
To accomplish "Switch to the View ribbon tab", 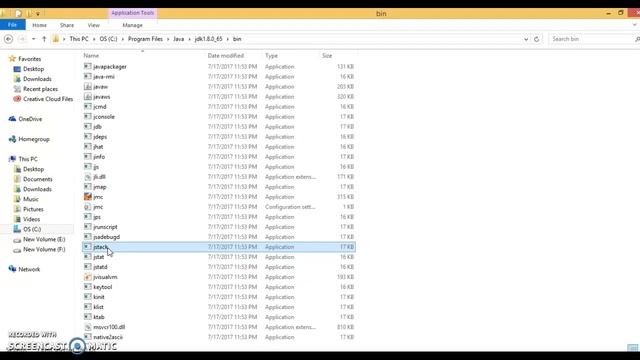I will (x=93, y=25).
